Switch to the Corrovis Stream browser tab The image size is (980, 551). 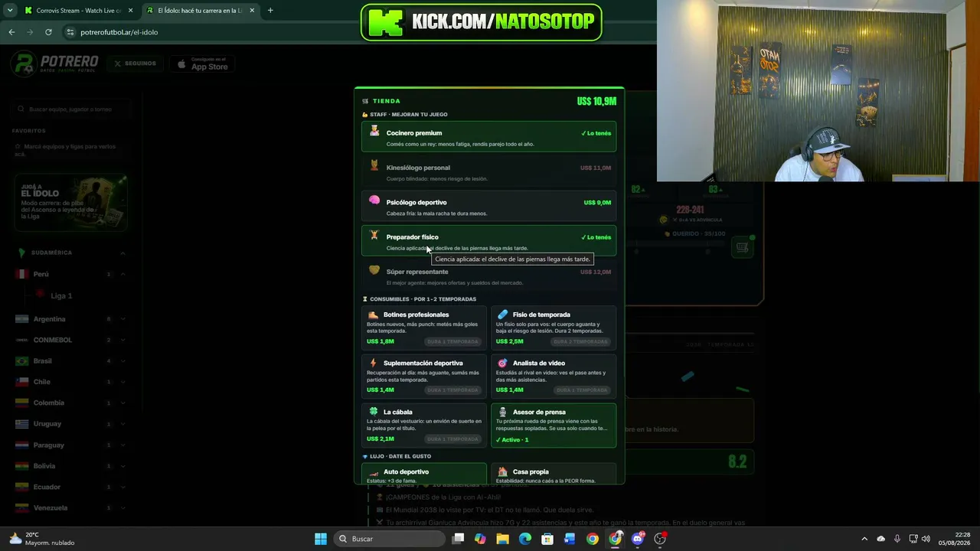[x=78, y=11]
